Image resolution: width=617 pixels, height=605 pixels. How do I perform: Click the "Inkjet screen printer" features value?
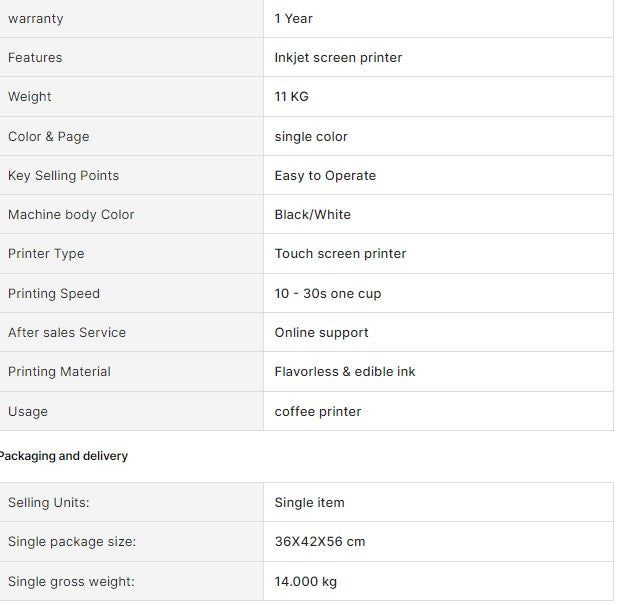click(x=338, y=57)
